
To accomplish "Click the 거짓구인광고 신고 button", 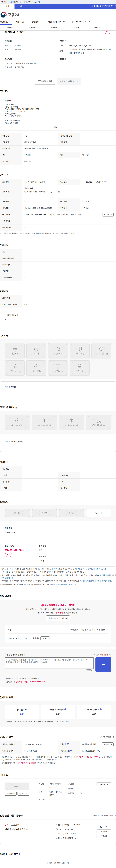I will (x=107, y=737).
